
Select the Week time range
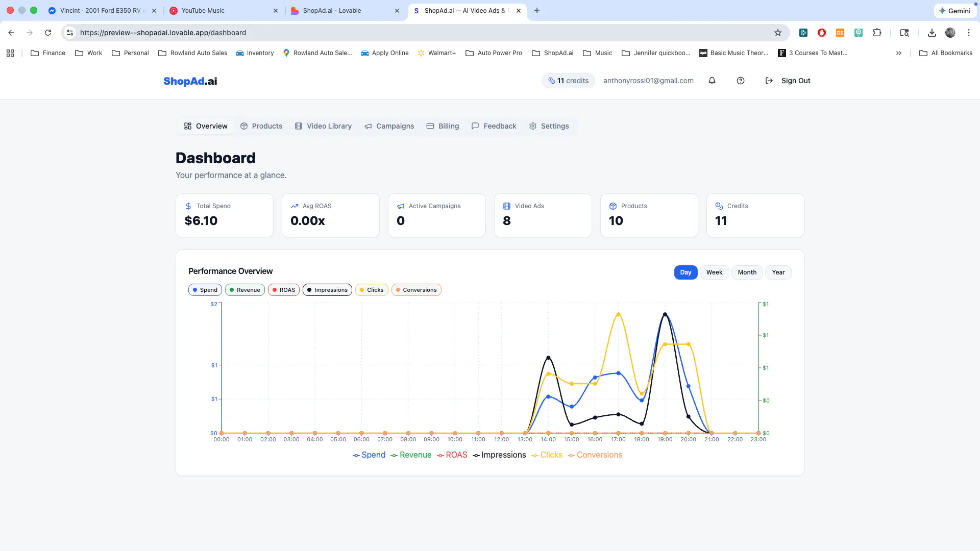tap(714, 272)
